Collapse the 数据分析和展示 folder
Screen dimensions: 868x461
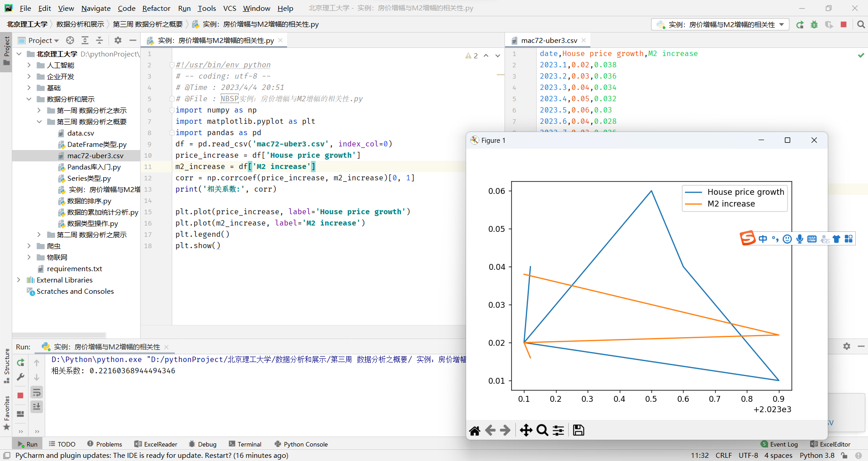[29, 99]
